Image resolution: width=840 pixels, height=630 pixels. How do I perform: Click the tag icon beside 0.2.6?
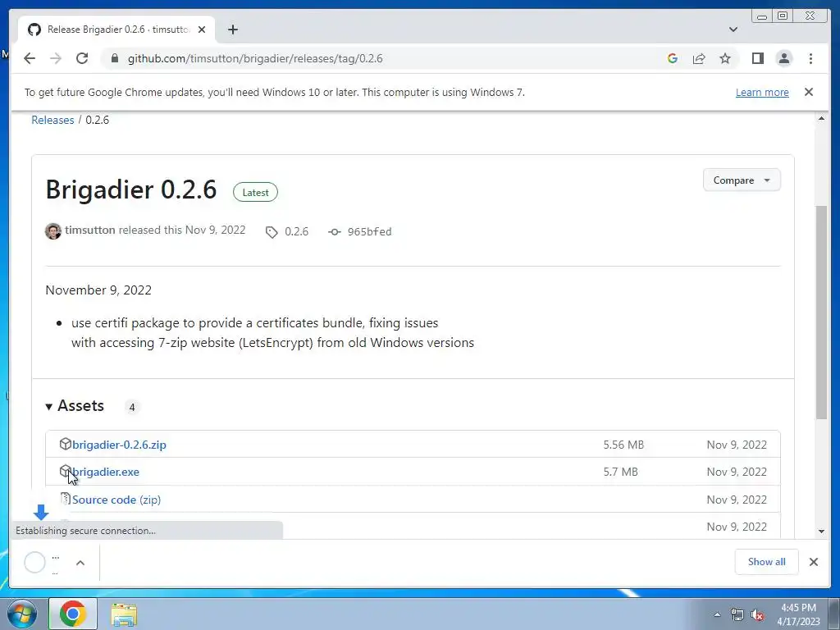(x=272, y=232)
